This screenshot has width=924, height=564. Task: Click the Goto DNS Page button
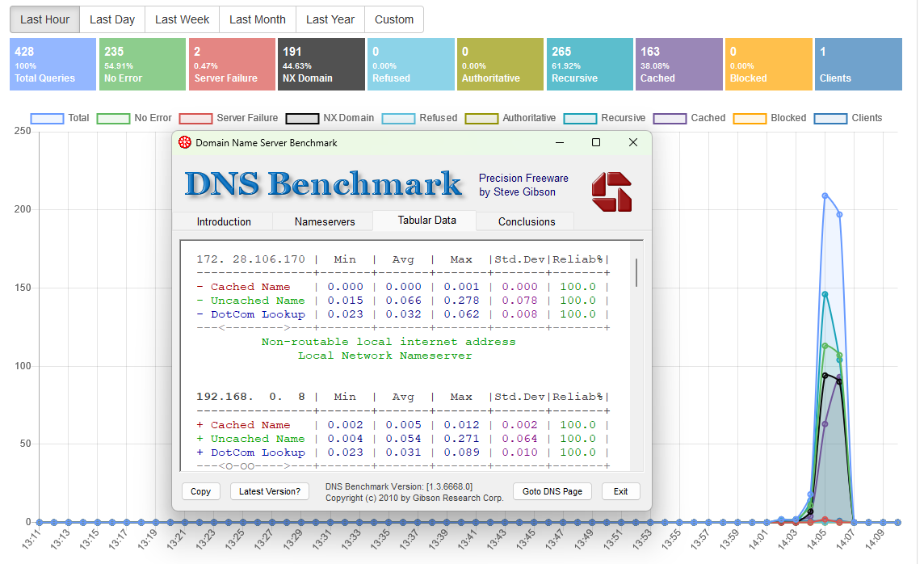click(552, 491)
